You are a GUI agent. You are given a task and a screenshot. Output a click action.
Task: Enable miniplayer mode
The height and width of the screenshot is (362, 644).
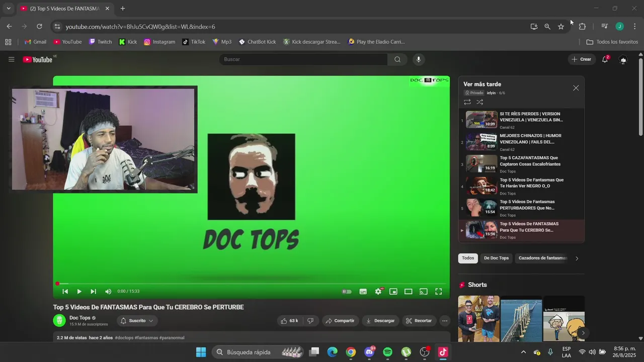(x=393, y=292)
